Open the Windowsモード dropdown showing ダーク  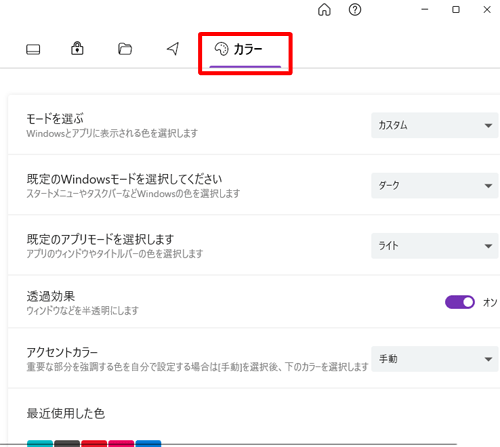tap(434, 185)
